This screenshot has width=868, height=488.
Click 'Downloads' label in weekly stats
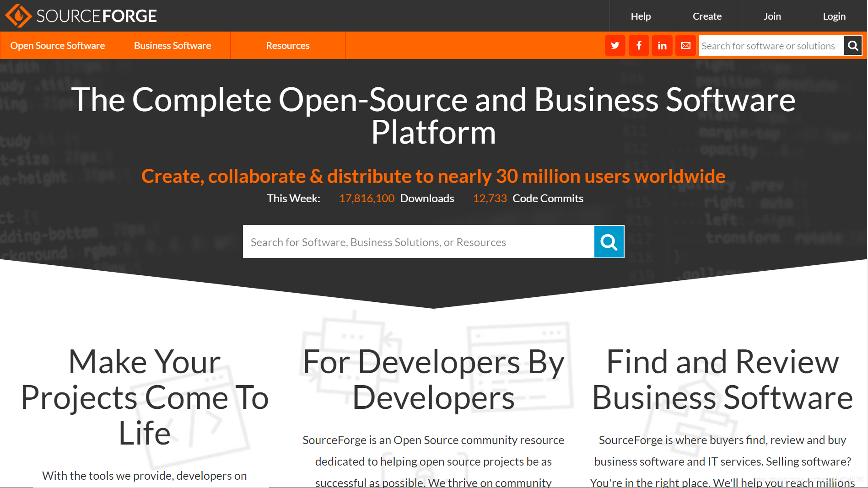(427, 198)
